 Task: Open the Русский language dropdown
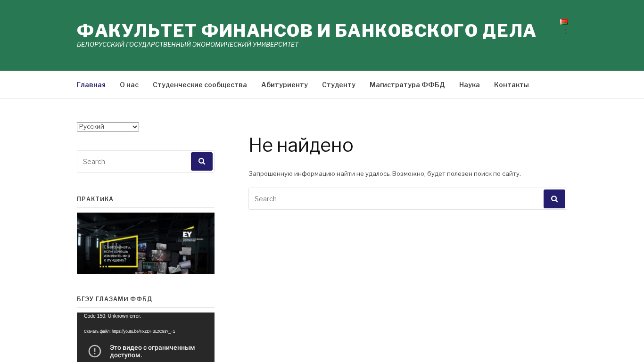tap(108, 127)
